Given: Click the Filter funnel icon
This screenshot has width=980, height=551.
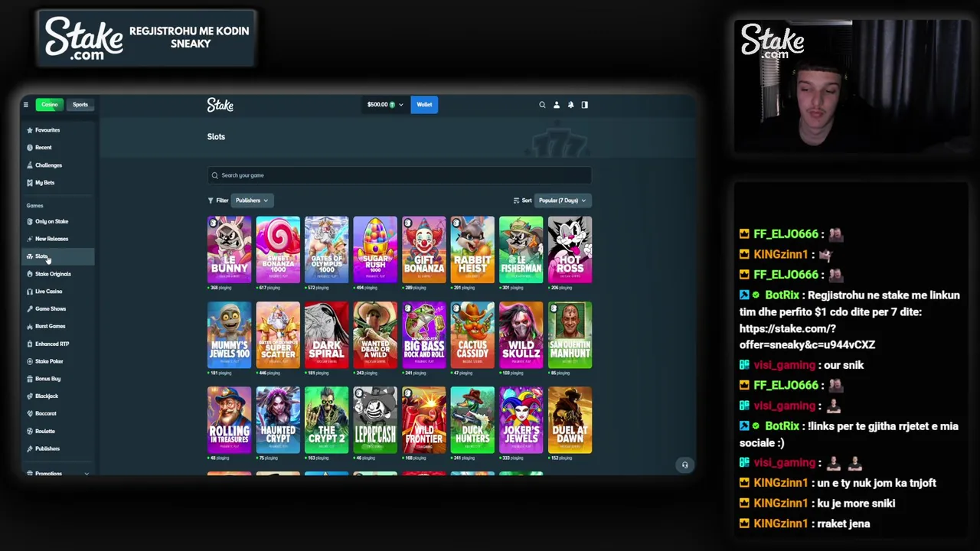Looking at the screenshot, I should pos(211,201).
